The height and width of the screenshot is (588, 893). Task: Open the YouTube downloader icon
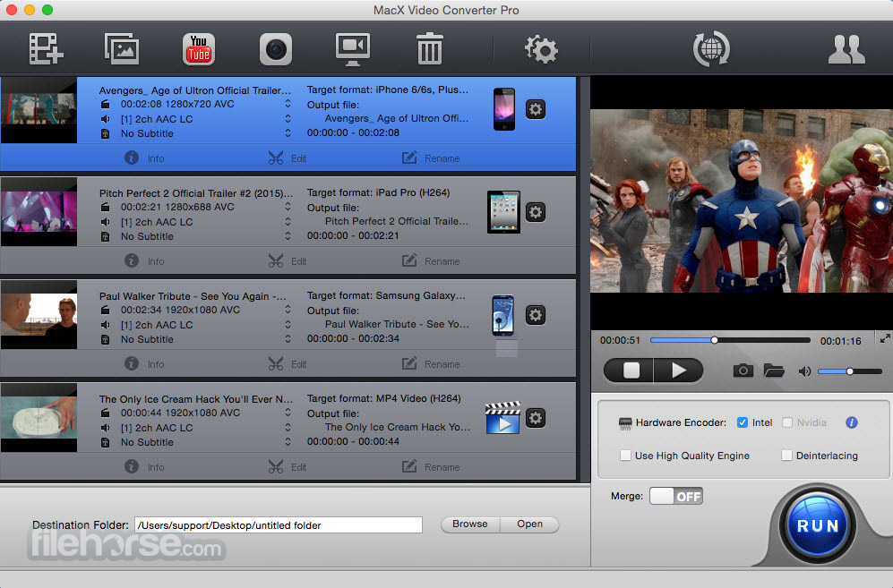[x=199, y=49]
